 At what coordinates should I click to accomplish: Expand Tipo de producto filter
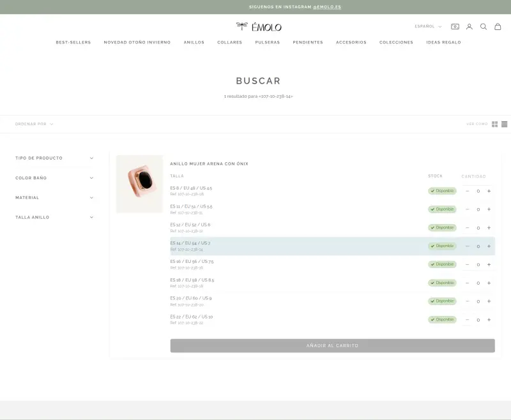tap(54, 158)
